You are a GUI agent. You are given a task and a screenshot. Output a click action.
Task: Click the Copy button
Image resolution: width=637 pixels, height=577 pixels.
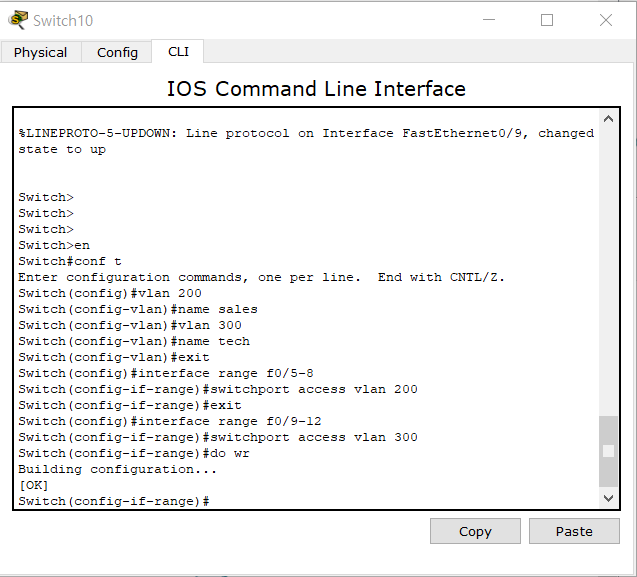click(475, 531)
